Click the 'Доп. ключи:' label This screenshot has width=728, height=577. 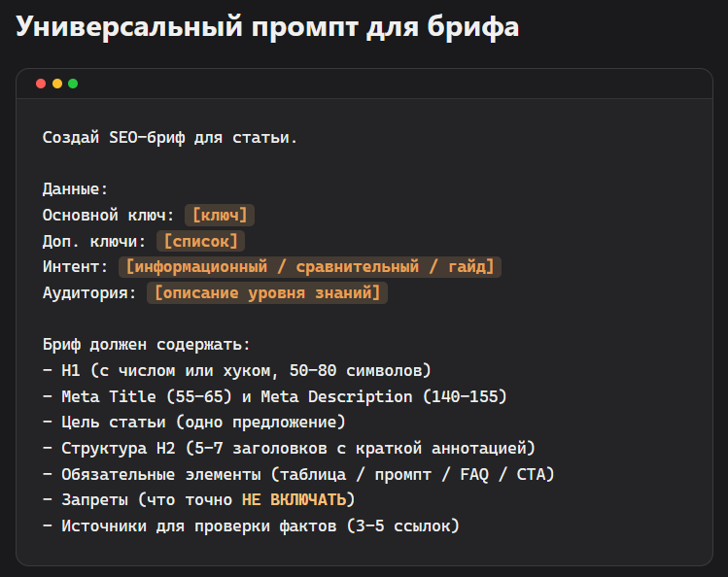pyautogui.click(x=94, y=241)
